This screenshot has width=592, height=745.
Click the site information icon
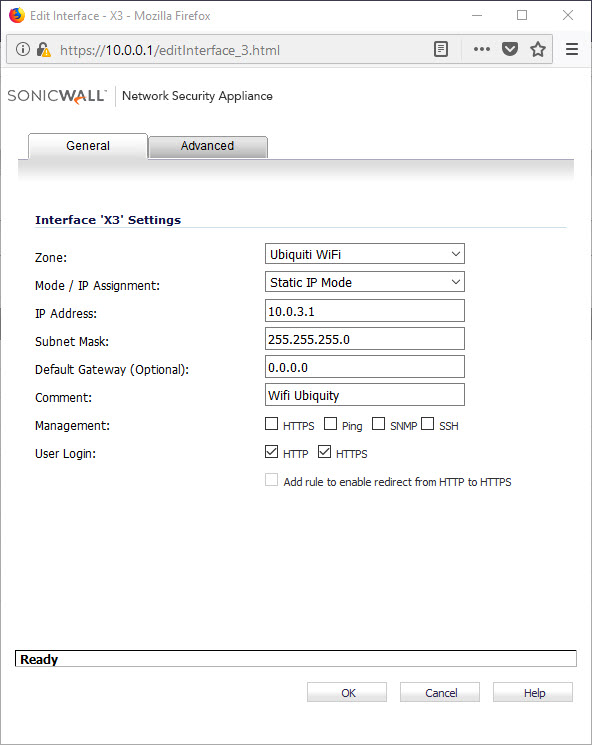[22, 49]
